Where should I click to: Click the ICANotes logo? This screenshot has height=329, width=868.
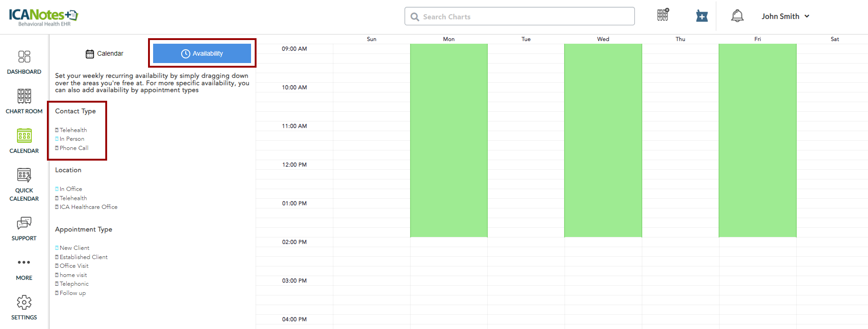point(43,17)
